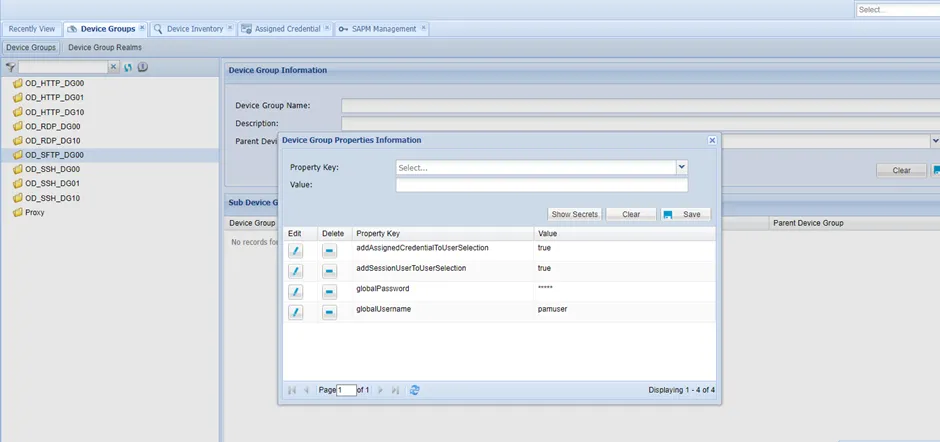Close the Device Groups tab

tap(142, 28)
